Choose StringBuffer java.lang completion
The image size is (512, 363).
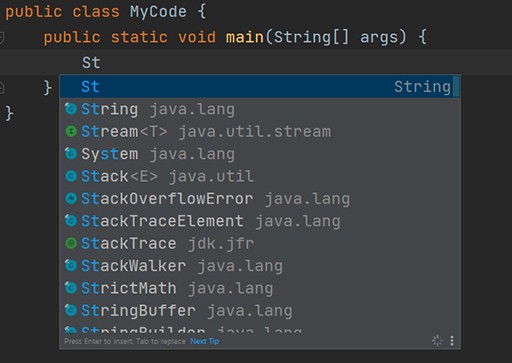257,310
